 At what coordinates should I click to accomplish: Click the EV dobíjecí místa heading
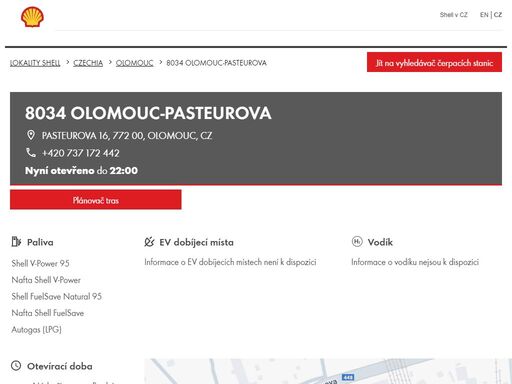[196, 242]
